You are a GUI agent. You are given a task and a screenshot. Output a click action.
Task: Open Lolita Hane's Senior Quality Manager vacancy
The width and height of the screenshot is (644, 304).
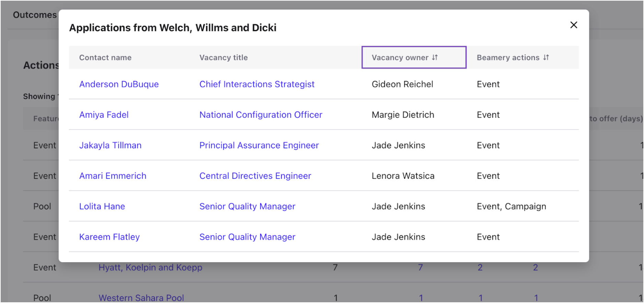pyautogui.click(x=247, y=207)
